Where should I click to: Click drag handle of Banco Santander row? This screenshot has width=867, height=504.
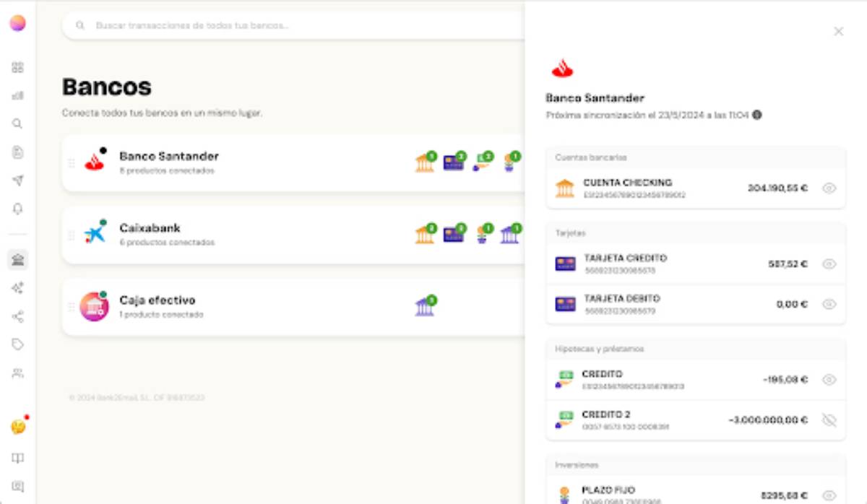point(72,163)
